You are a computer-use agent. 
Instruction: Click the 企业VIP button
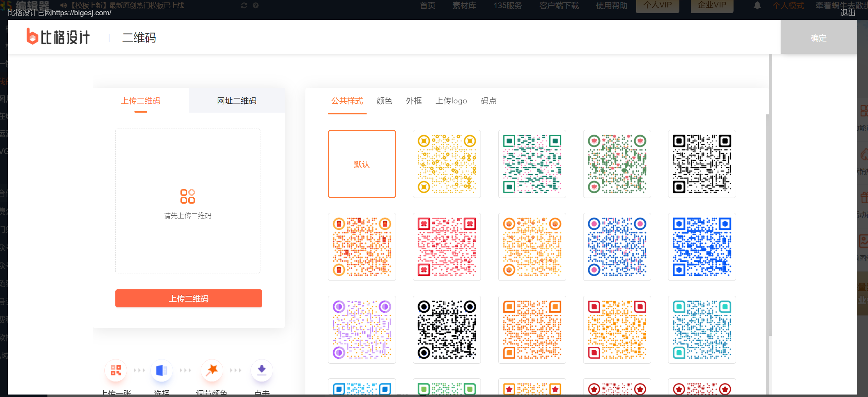coord(712,6)
